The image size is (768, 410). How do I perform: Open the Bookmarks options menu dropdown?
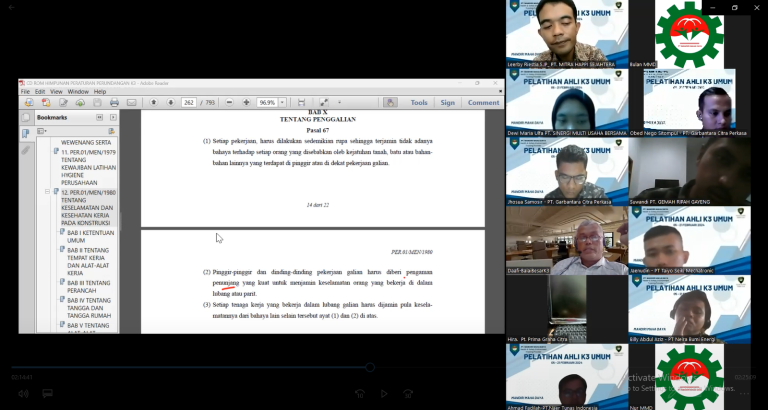[x=42, y=131]
